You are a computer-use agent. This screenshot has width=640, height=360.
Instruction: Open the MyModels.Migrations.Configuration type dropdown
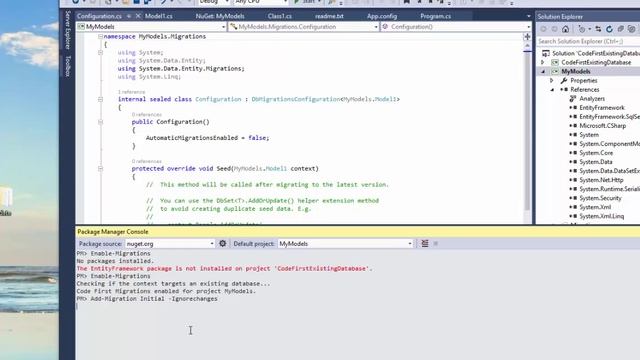376,27
